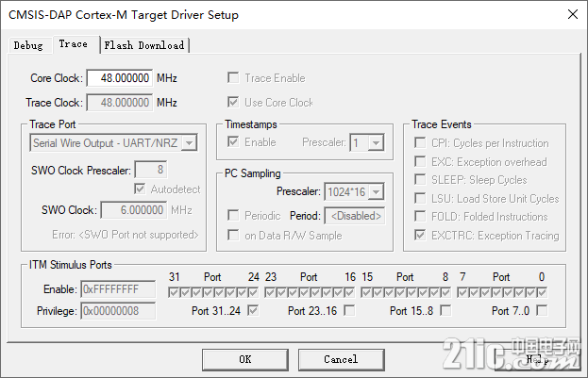This screenshot has width=588, height=378.
Task: Click the SWO Clock value field
Action: (x=134, y=210)
